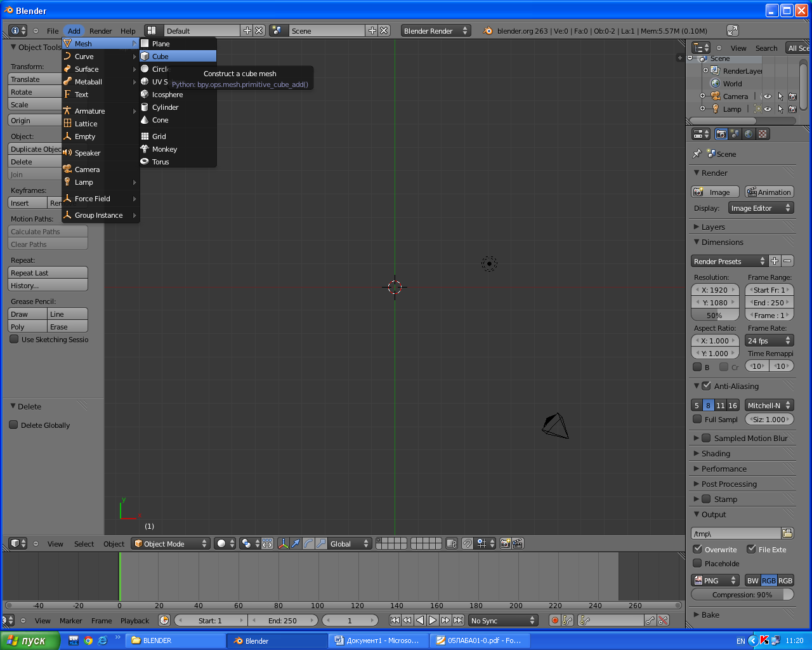Toggle Camera visibility eye in outliner
Image resolution: width=812 pixels, height=650 pixels.
(768, 96)
